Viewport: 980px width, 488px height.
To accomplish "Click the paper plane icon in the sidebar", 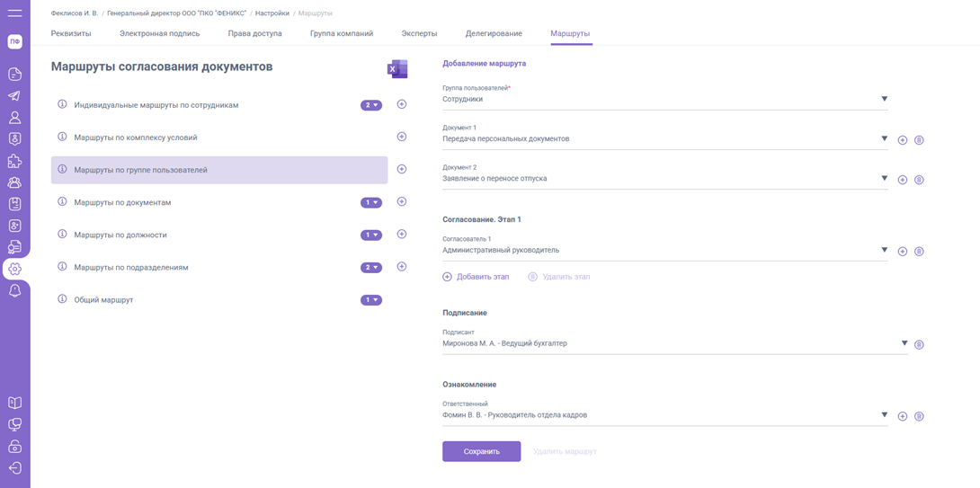I will click(x=14, y=96).
